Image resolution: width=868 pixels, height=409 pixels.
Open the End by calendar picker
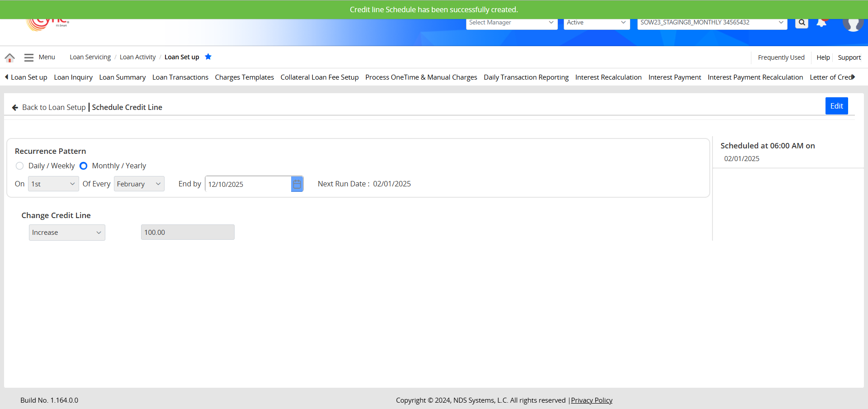tap(297, 184)
